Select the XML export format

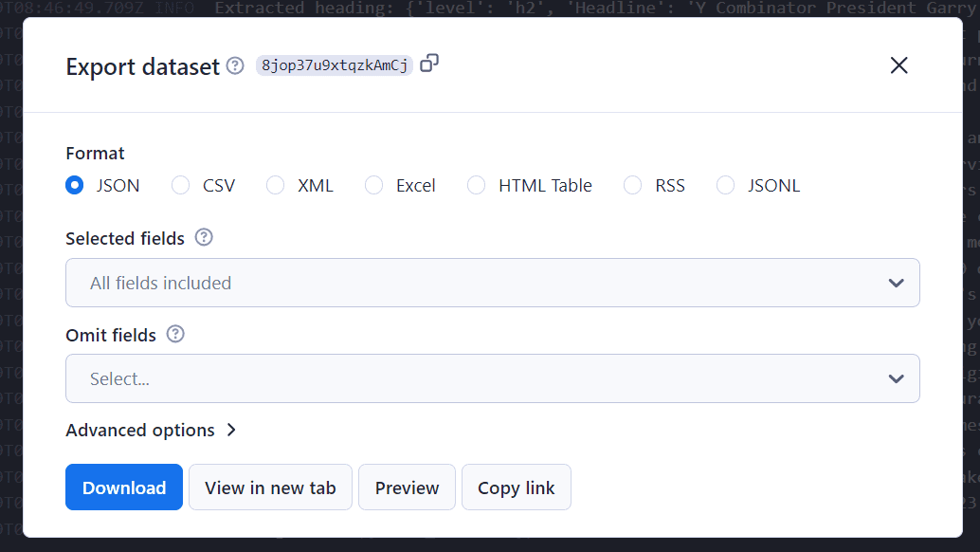275,185
